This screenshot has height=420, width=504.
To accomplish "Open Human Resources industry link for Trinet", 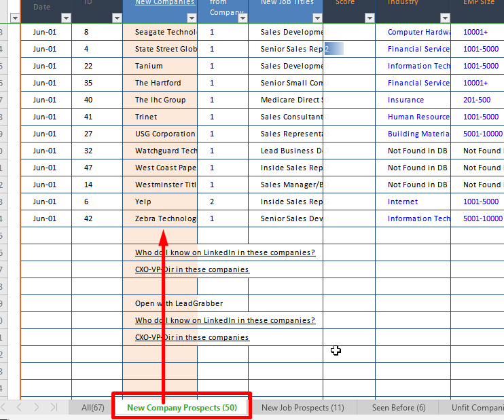I will point(418,117).
